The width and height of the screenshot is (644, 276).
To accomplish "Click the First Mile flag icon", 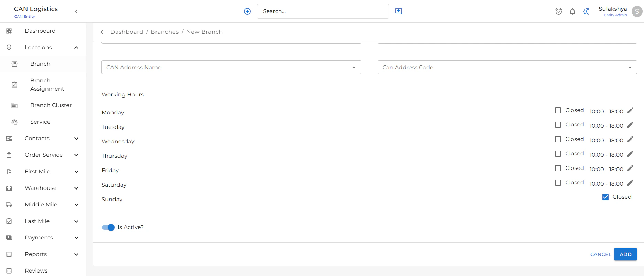I will (x=9, y=172).
